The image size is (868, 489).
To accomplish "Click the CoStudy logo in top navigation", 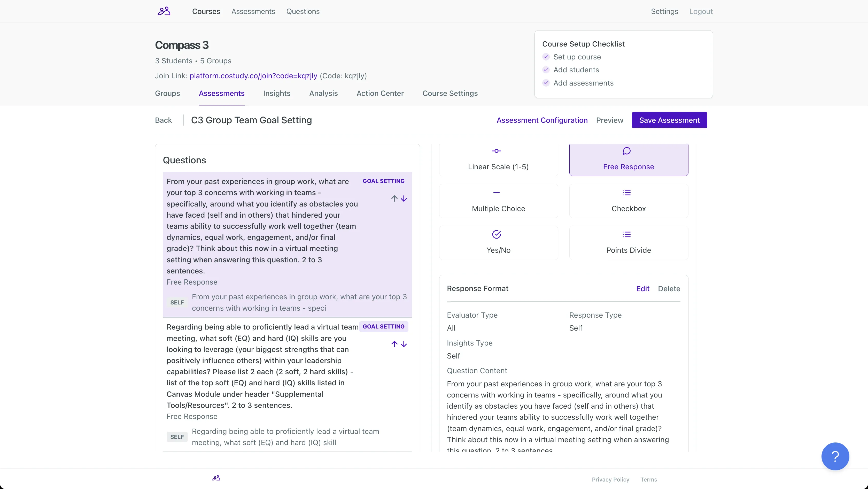I will 164,11.
